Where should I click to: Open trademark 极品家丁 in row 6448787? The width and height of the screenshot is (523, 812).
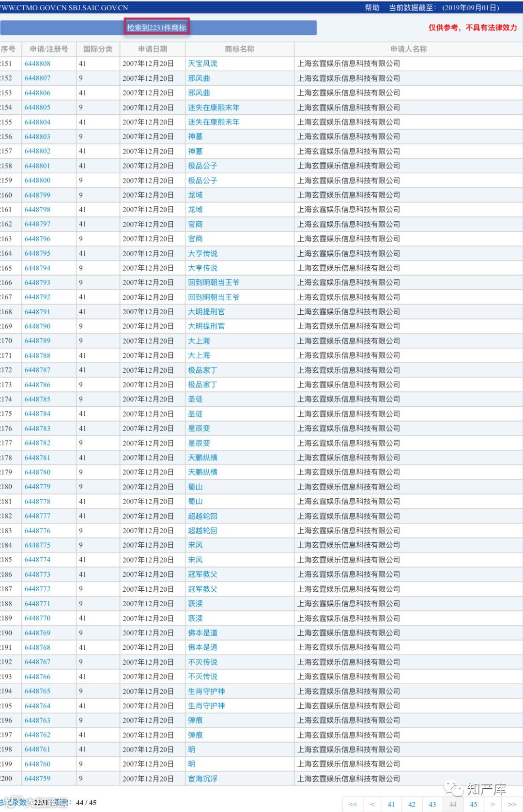click(203, 370)
